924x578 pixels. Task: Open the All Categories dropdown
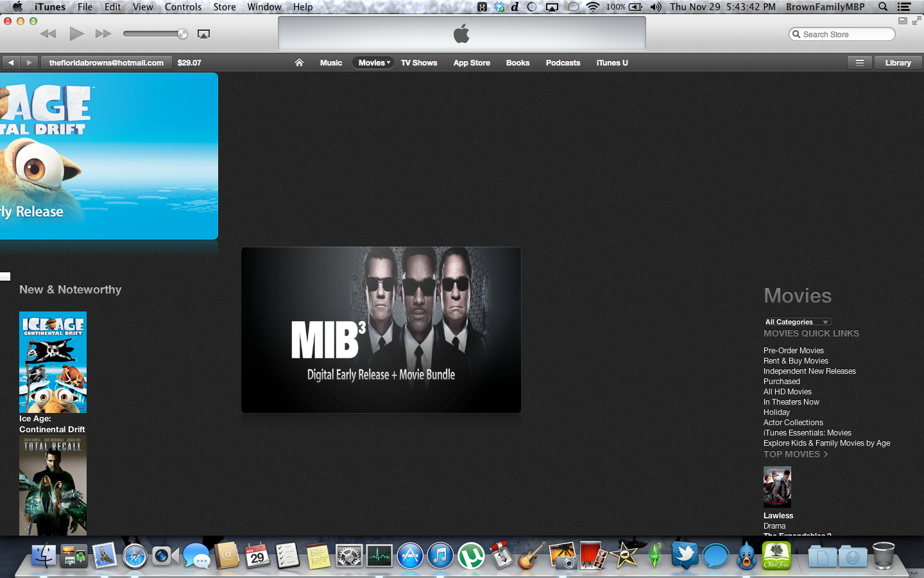coord(798,322)
